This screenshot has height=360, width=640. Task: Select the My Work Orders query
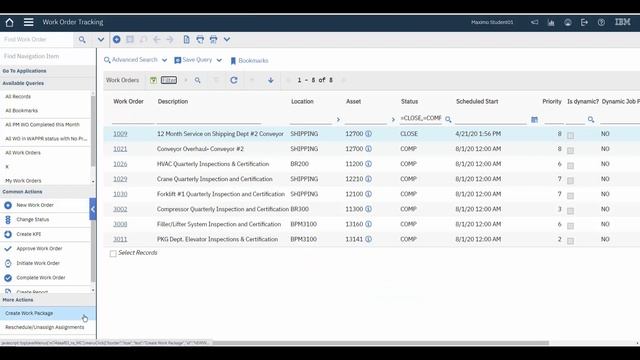coord(23,180)
